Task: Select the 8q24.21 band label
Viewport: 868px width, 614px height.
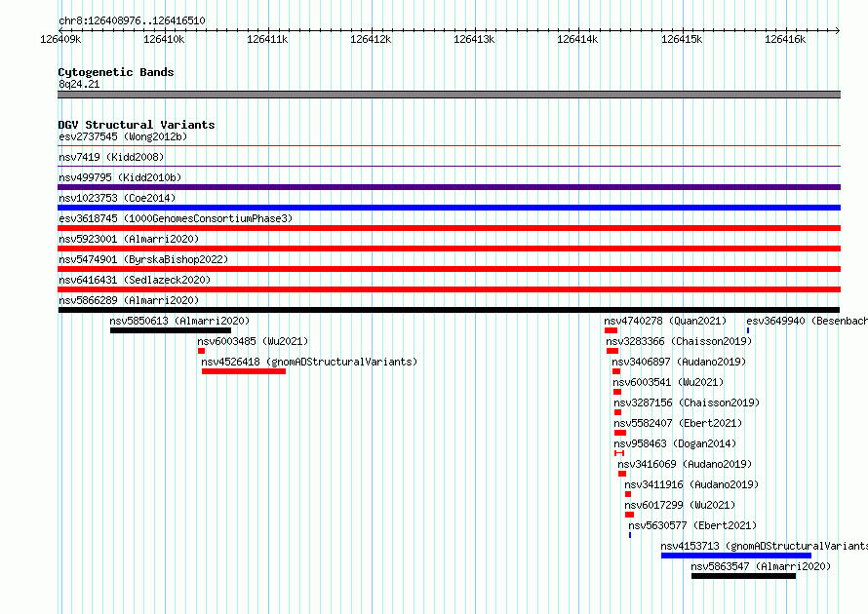Action: coord(79,84)
